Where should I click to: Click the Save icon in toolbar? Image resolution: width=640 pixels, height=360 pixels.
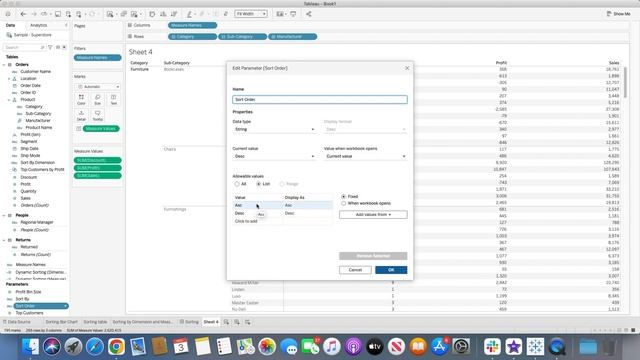[58, 14]
